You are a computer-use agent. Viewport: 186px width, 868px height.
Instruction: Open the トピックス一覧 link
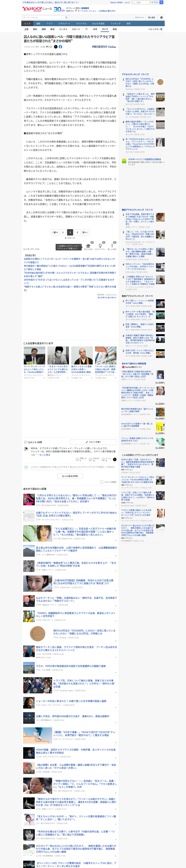155,29
